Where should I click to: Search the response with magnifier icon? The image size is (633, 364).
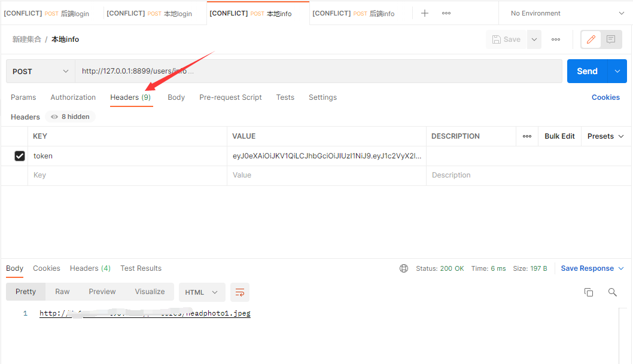coord(612,292)
